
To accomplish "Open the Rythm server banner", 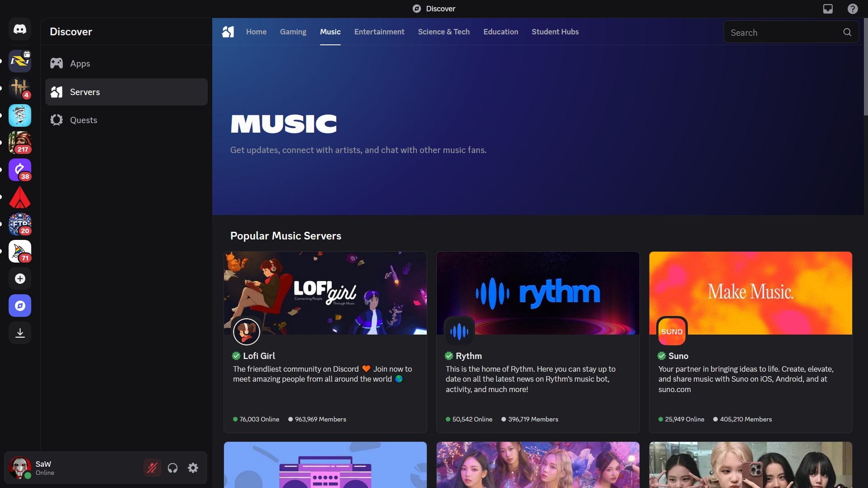I will point(538,293).
